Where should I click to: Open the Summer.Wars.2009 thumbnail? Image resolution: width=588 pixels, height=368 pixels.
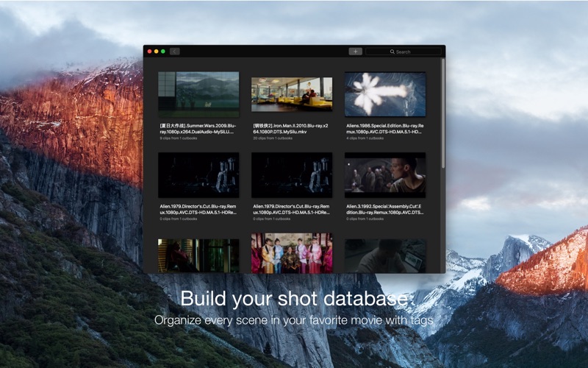point(198,94)
